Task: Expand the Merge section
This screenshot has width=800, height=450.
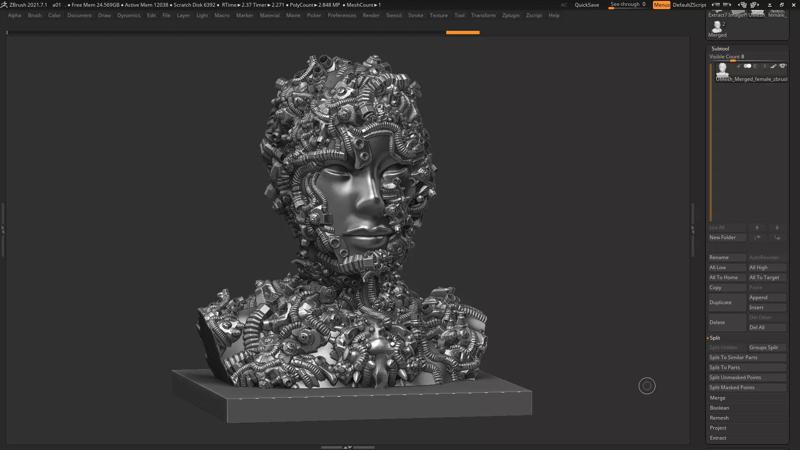Action: pyautogui.click(x=718, y=398)
